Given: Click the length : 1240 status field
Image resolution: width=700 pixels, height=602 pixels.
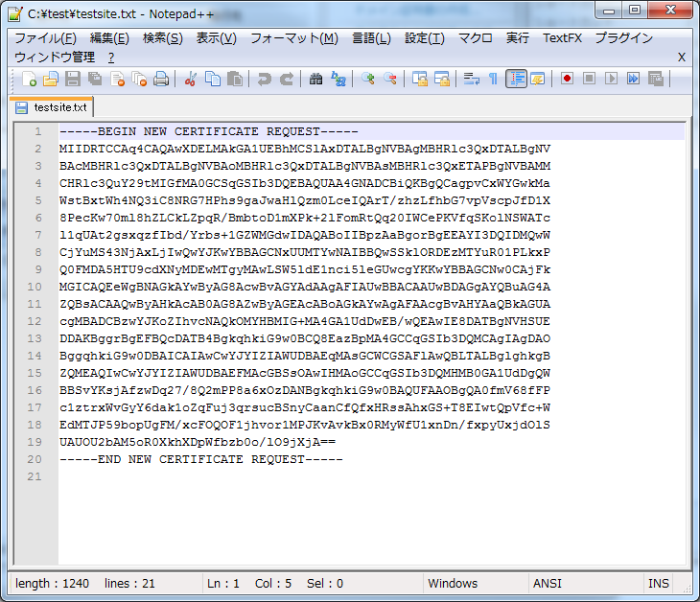Looking at the screenshot, I should (x=52, y=584).
